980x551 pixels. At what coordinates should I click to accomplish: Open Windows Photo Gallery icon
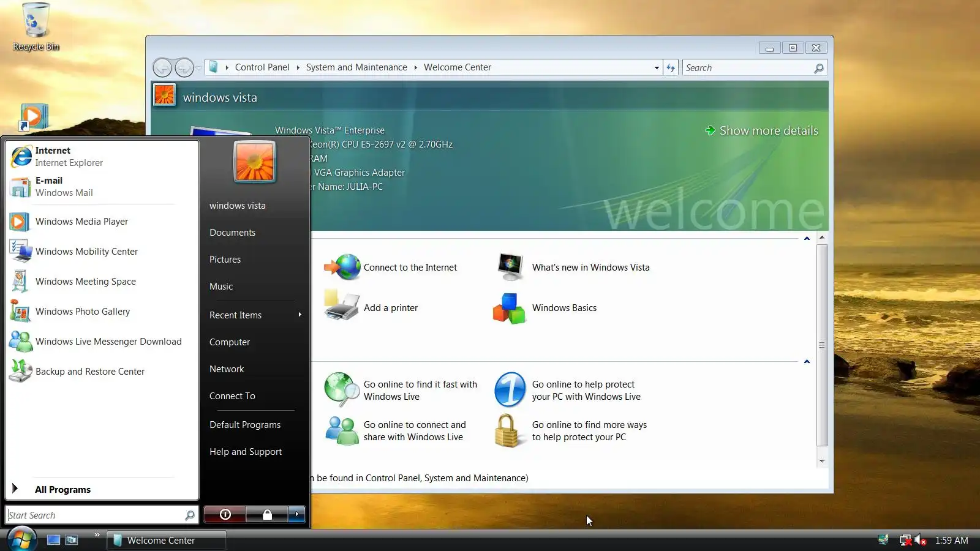(20, 312)
